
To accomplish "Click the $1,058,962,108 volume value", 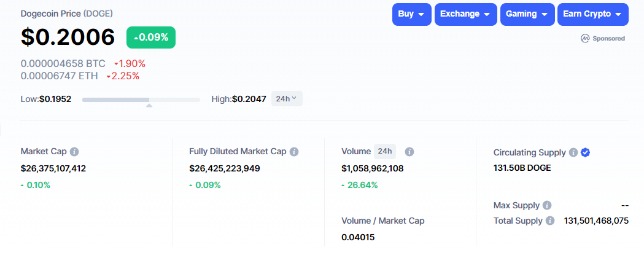I will [373, 168].
